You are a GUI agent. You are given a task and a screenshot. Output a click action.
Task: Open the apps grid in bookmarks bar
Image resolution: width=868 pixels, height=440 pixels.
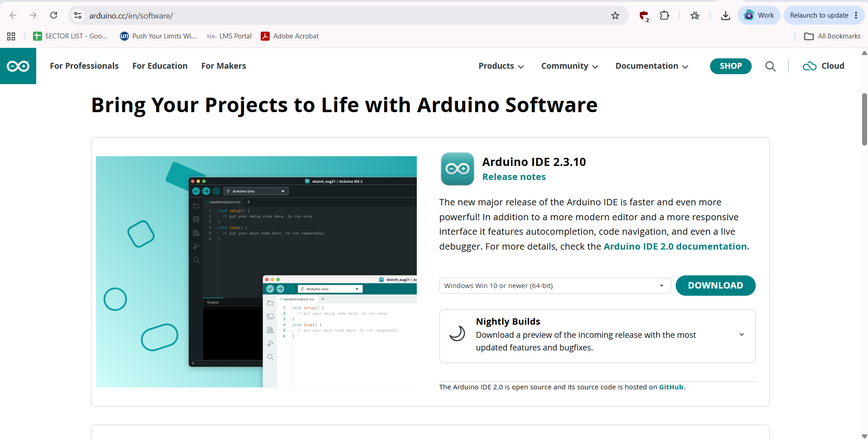click(x=11, y=36)
